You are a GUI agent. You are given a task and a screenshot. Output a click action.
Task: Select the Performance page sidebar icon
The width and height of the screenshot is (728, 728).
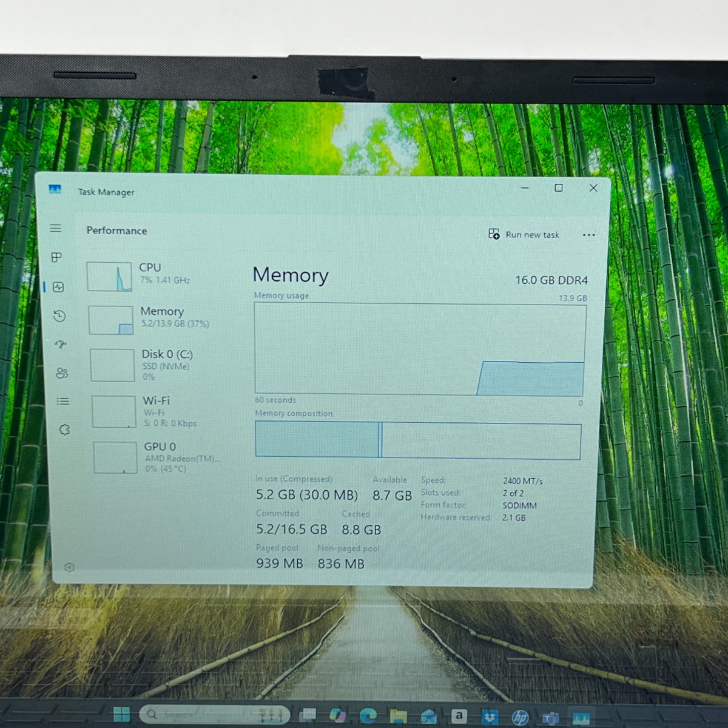click(58, 287)
